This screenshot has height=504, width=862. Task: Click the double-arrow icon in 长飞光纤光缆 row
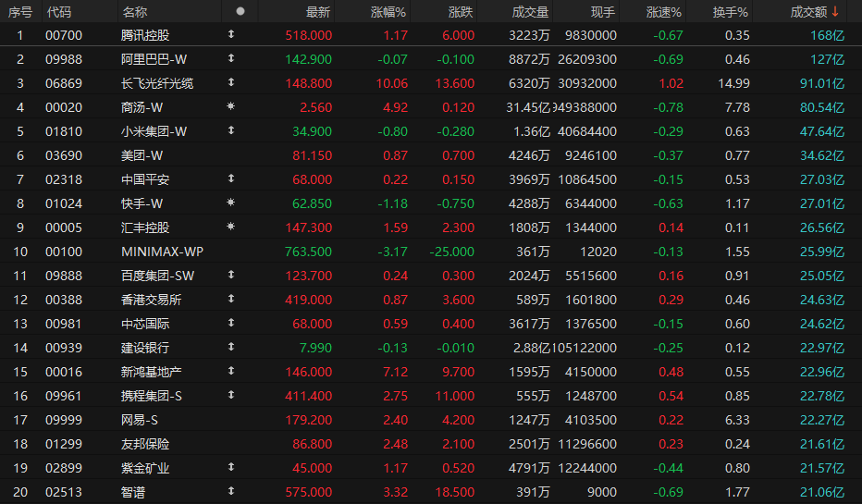coord(230,83)
